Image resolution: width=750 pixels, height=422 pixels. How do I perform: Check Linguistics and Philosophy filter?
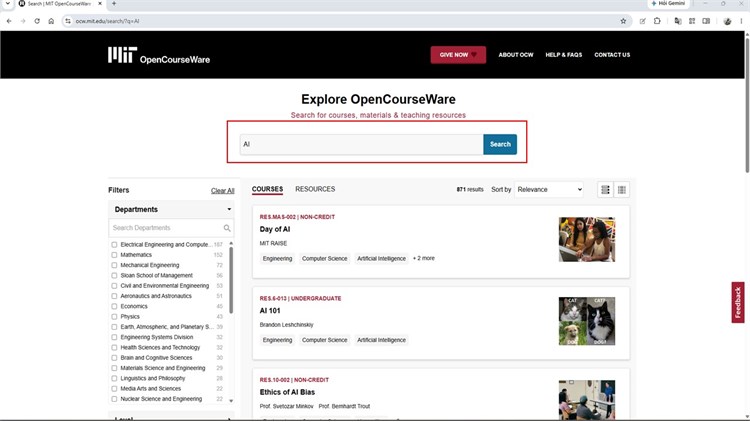tap(114, 378)
